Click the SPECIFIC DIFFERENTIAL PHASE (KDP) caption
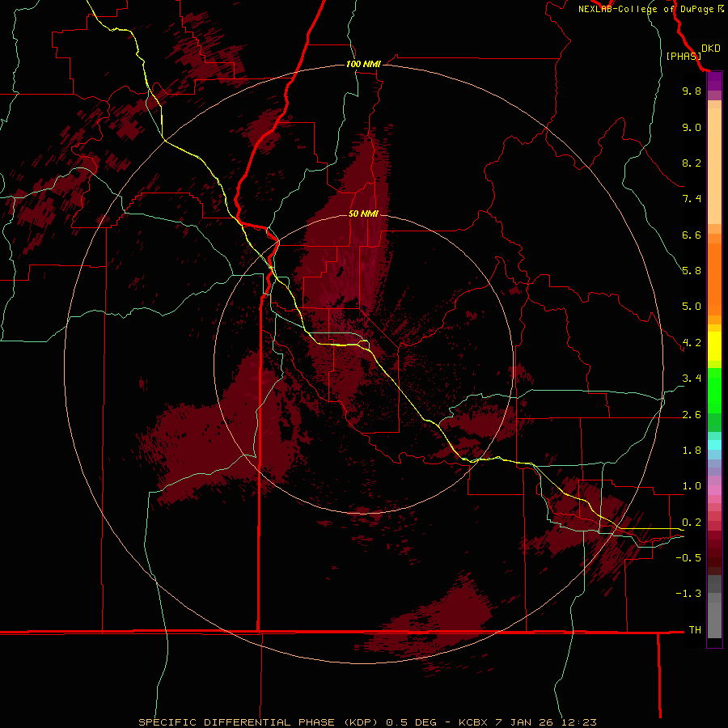 click(257, 722)
